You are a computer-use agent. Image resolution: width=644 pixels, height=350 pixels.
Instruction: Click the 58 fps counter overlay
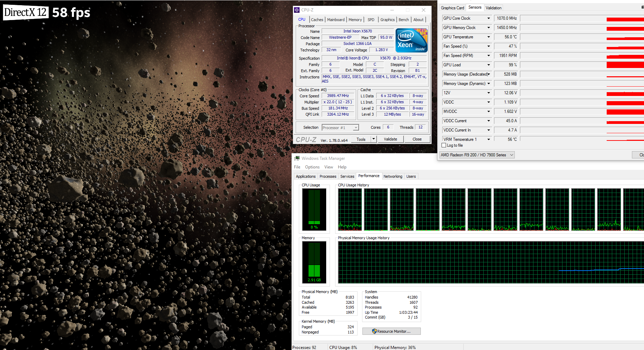71,13
